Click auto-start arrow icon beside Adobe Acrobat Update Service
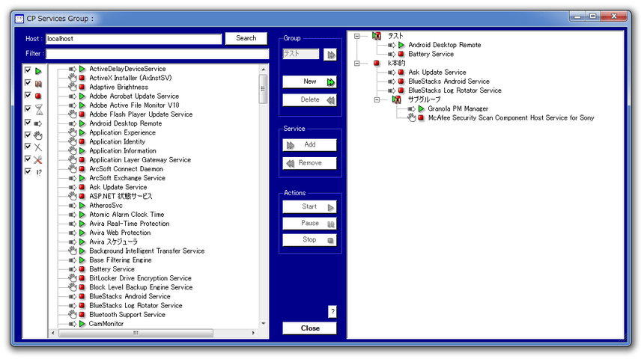Screen dimensions: 644x359 click(x=73, y=96)
